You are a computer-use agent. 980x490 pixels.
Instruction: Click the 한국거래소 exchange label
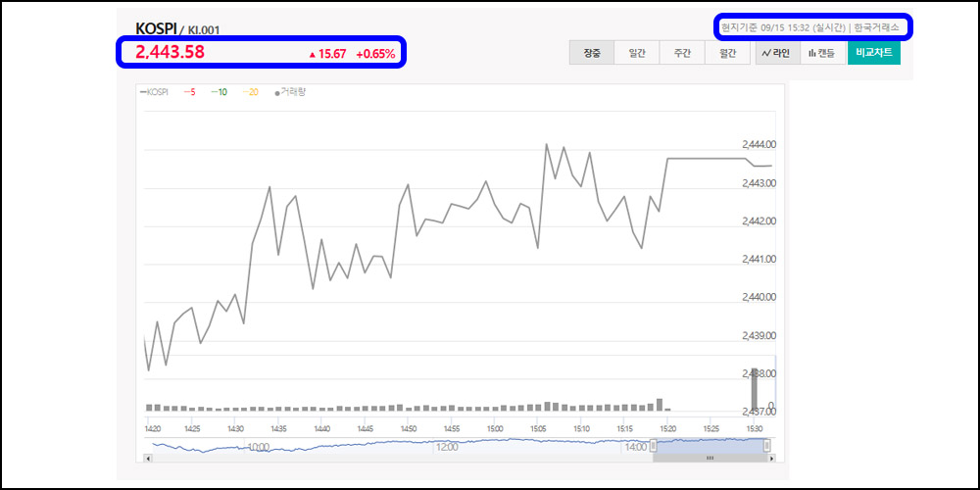[876, 27]
